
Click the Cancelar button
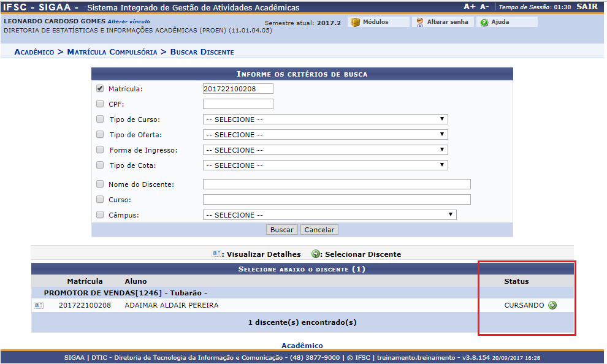(x=319, y=230)
